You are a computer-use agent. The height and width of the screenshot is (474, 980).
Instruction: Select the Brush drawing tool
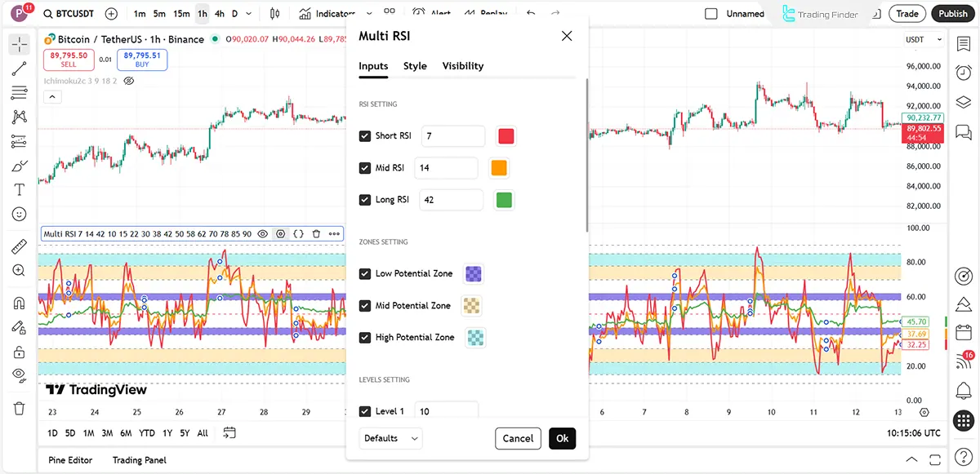18,166
